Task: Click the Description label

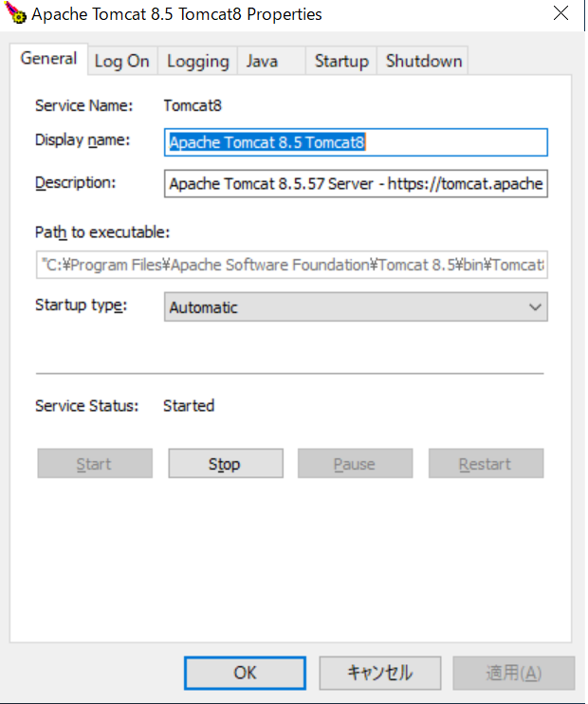Action: coord(76,183)
